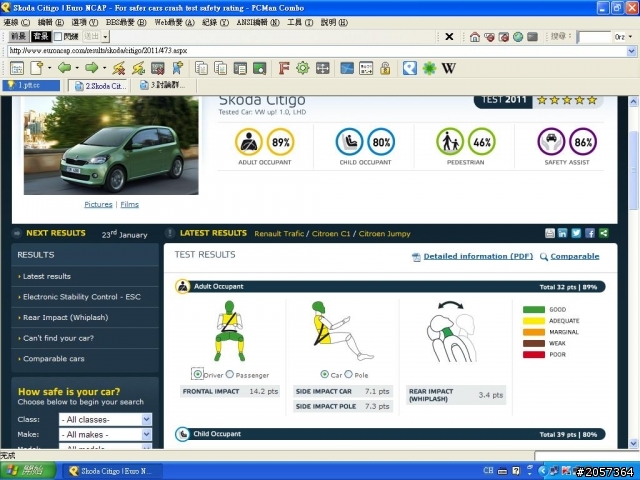This screenshot has width=640, height=480.
Task: Open the send dropdown arrow in color toolbar
Action: (105, 37)
